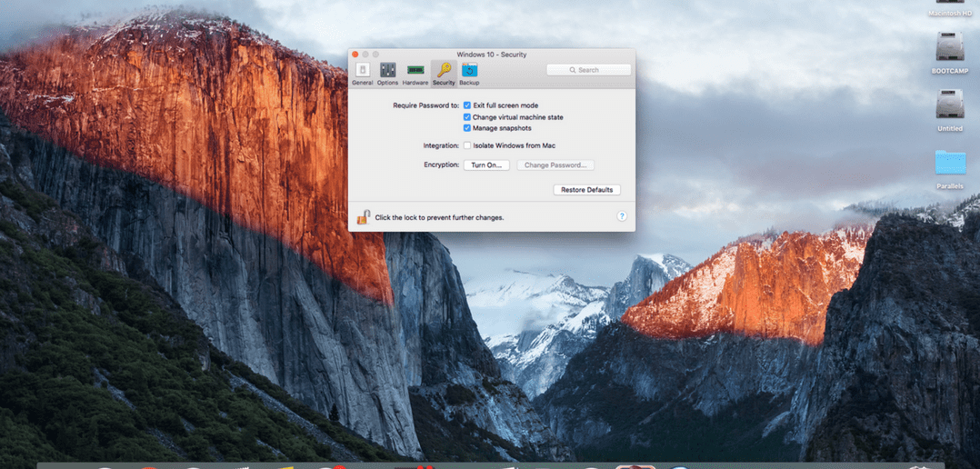The height and width of the screenshot is (469, 980).
Task: Click "Click the lock to prevent further changes." text
Action: point(439,217)
